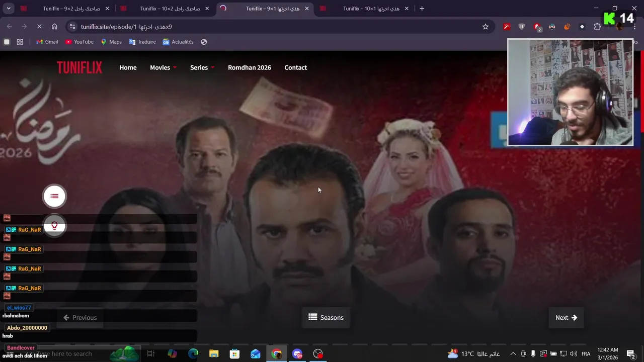Expand the Series dropdown menu

pyautogui.click(x=202, y=67)
